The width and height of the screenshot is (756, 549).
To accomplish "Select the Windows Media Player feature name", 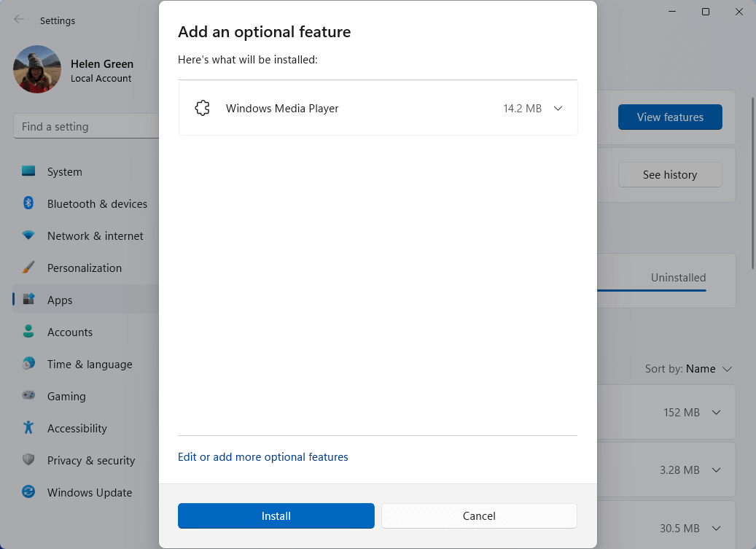I will coord(282,109).
